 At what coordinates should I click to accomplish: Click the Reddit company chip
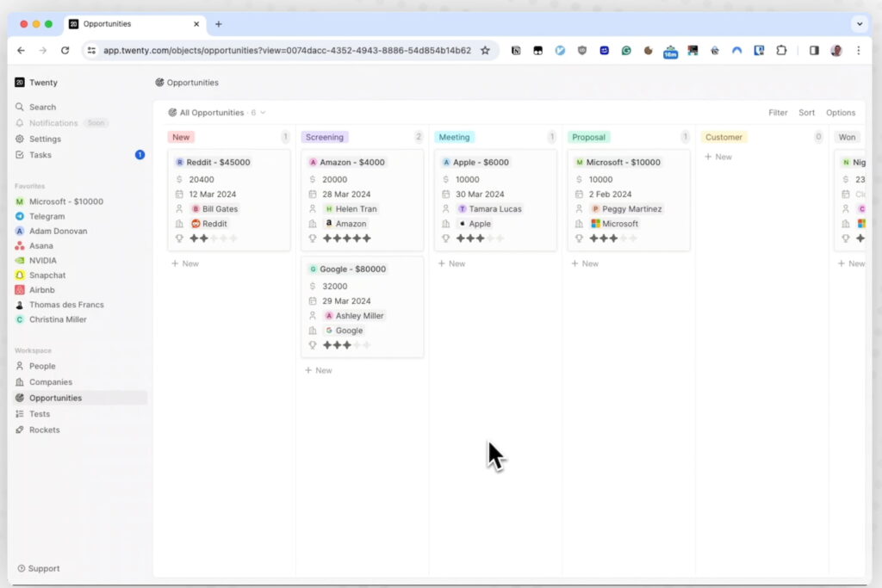pyautogui.click(x=210, y=224)
